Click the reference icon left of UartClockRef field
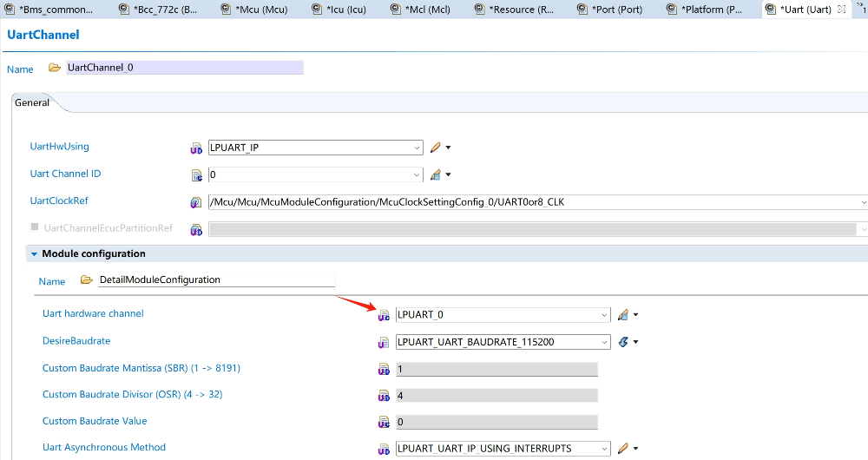Image resolution: width=868 pixels, height=460 pixels. [x=196, y=202]
